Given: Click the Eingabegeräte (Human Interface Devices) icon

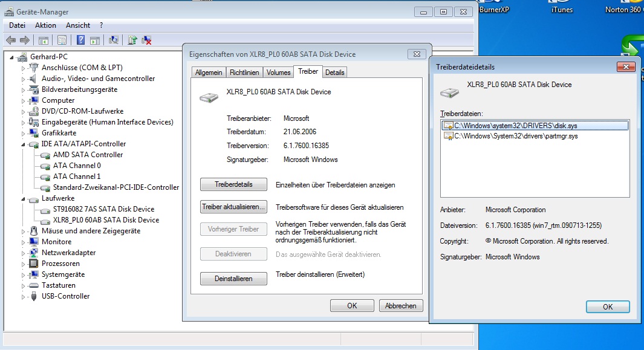Looking at the screenshot, I should pyautogui.click(x=34, y=122).
